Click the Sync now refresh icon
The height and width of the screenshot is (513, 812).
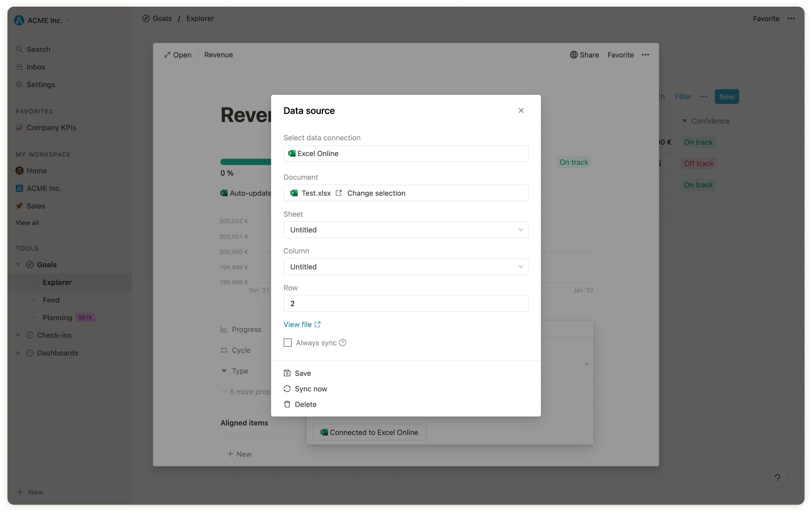click(x=287, y=389)
